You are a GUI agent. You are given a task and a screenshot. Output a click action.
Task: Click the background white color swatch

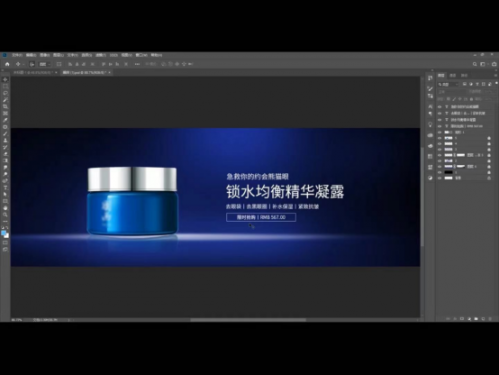coord(7,236)
